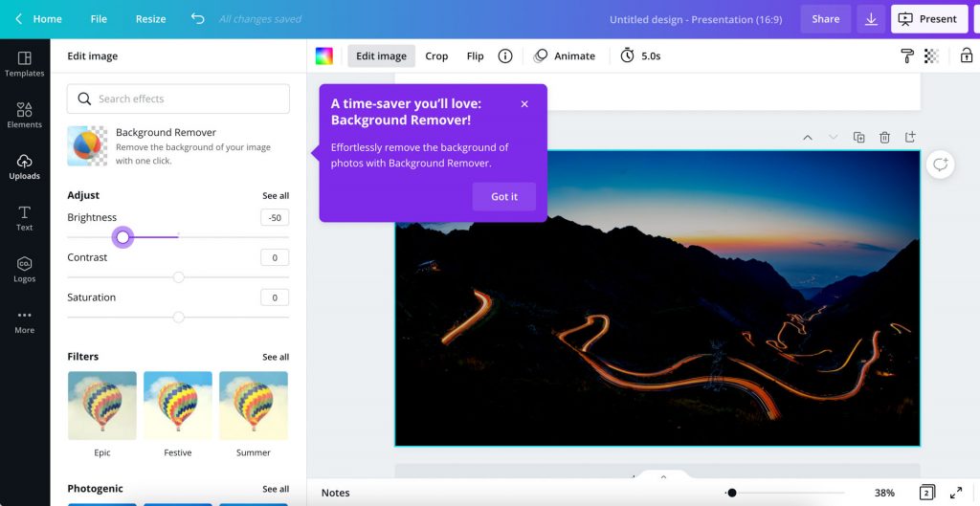Expand Adjust section with See all
The image size is (980, 506).
click(276, 196)
